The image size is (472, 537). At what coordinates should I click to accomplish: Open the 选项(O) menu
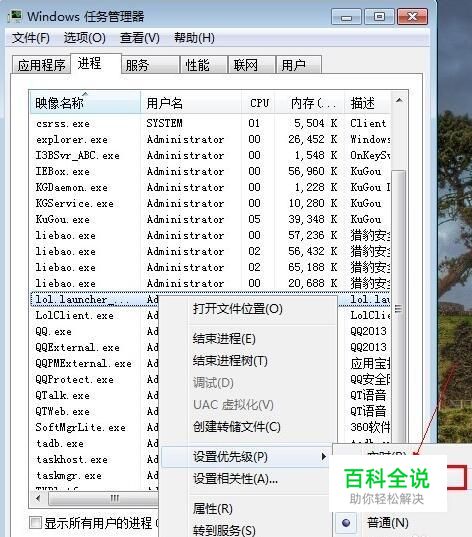tap(85, 38)
